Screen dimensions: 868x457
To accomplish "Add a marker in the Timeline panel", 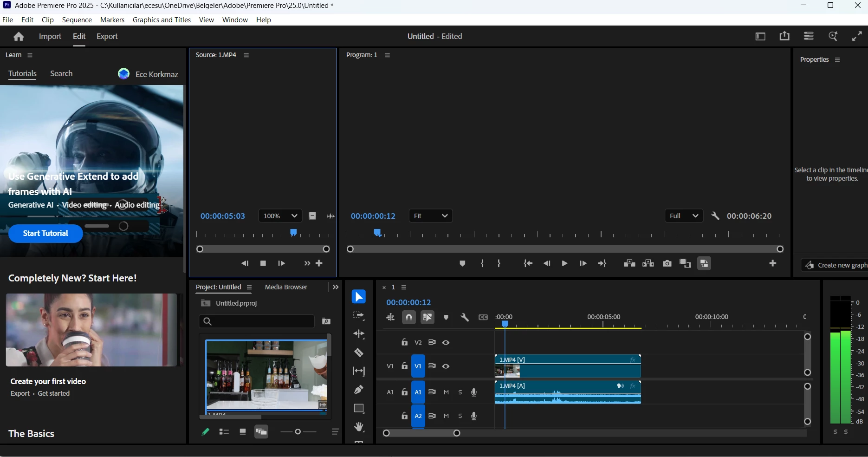I will point(446,318).
